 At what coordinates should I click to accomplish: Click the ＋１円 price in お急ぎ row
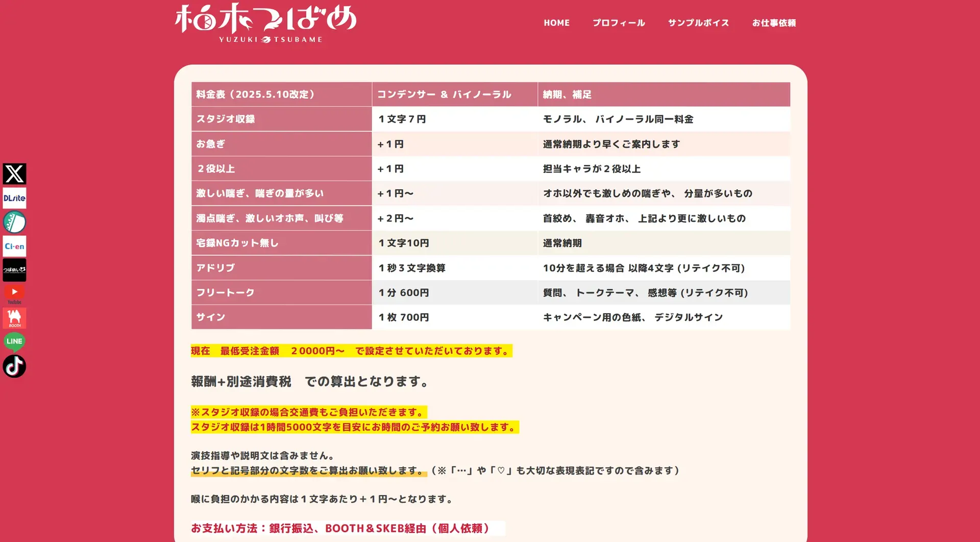pos(455,144)
